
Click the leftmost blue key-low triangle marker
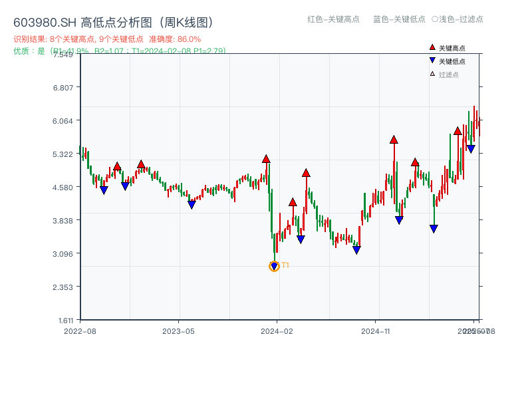coord(104,190)
